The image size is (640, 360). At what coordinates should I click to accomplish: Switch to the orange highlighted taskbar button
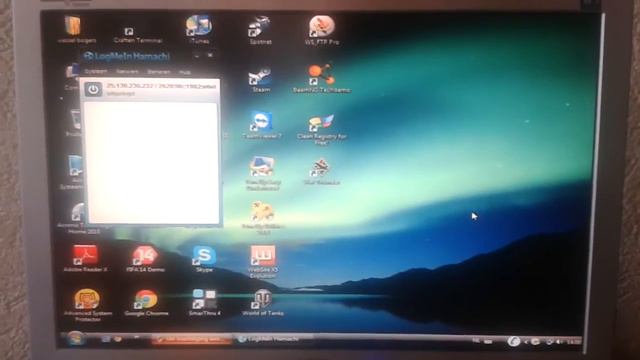193,339
